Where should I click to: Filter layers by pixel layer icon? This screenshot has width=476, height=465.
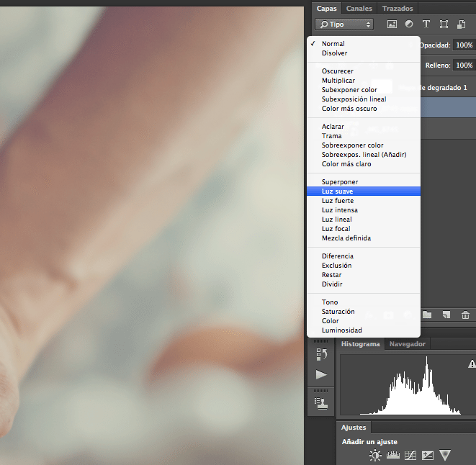click(x=392, y=24)
